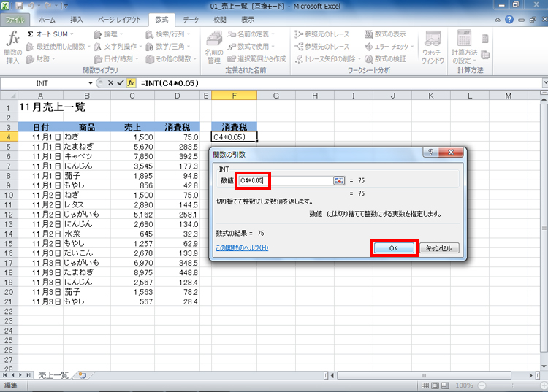Switch to the ホーム tab
The width and height of the screenshot is (548, 392).
(47, 20)
